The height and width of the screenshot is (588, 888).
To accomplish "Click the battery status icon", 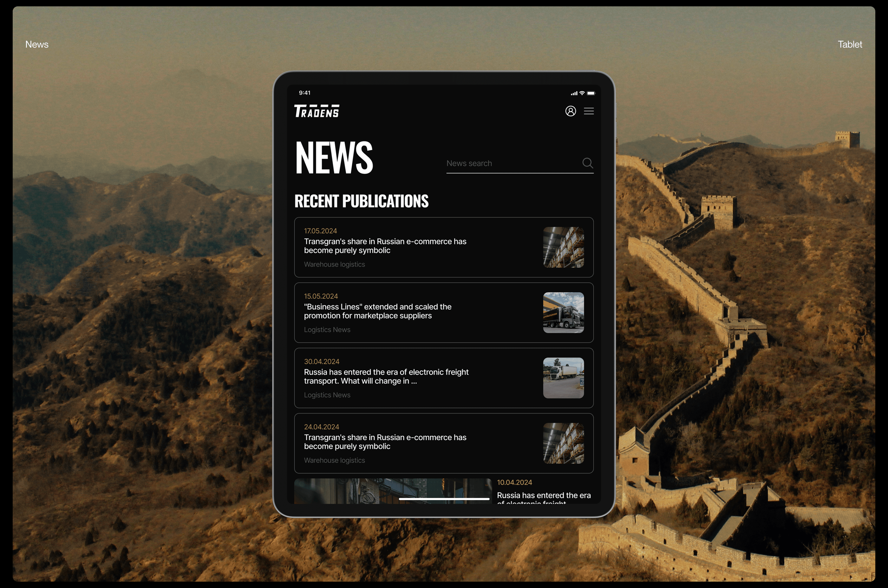I will click(x=591, y=93).
